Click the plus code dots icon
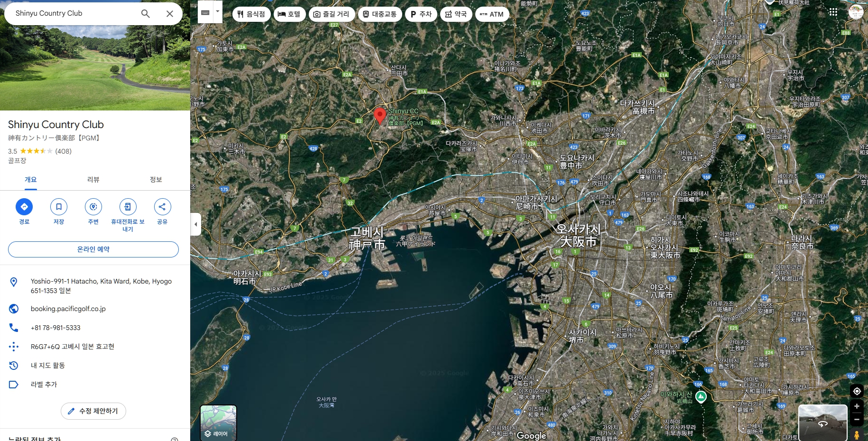868x441 pixels. click(14, 347)
